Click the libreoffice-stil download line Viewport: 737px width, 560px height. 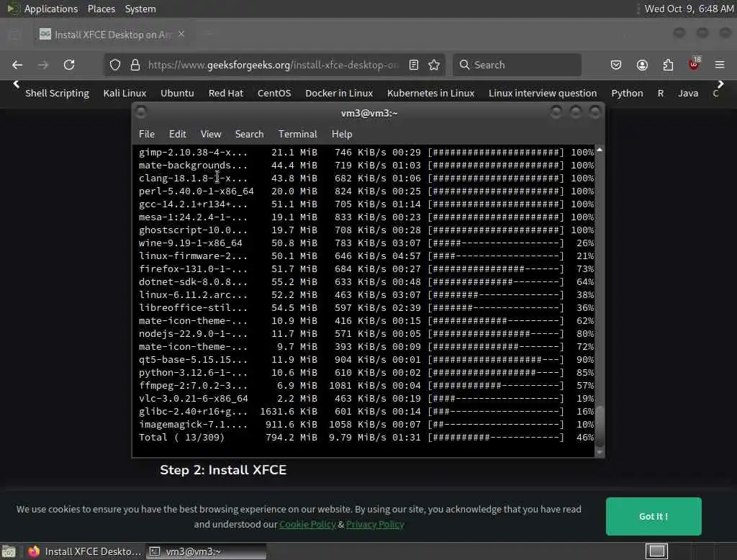[x=366, y=308]
